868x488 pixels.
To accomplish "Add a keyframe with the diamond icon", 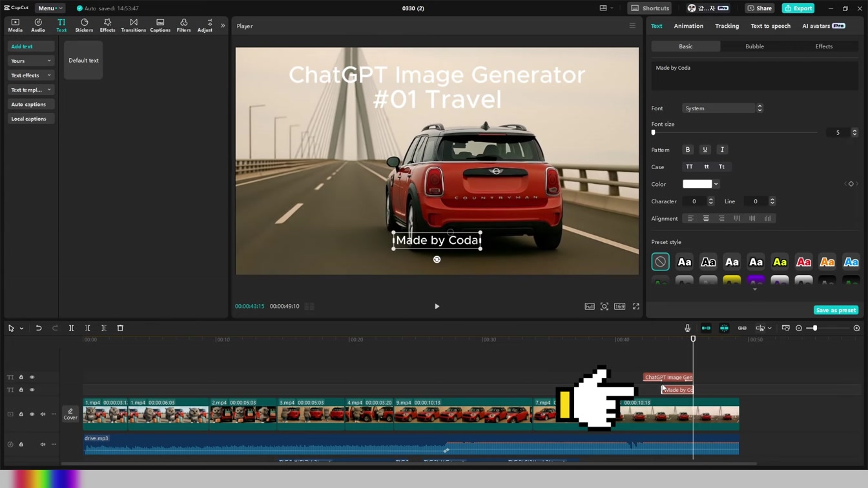I will (851, 184).
